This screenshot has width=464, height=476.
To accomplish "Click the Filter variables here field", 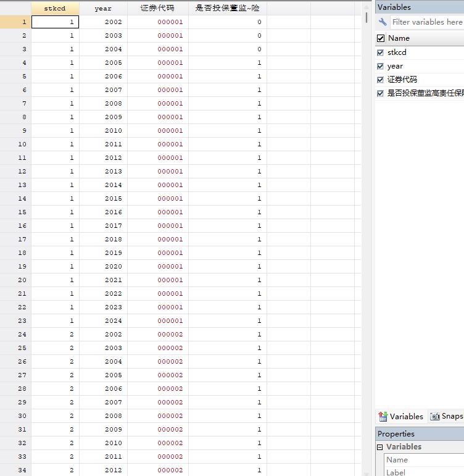I will tap(427, 22).
